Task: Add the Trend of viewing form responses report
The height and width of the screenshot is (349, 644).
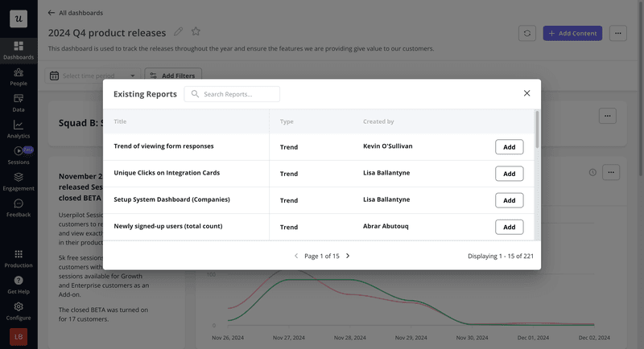Action: pyautogui.click(x=509, y=147)
